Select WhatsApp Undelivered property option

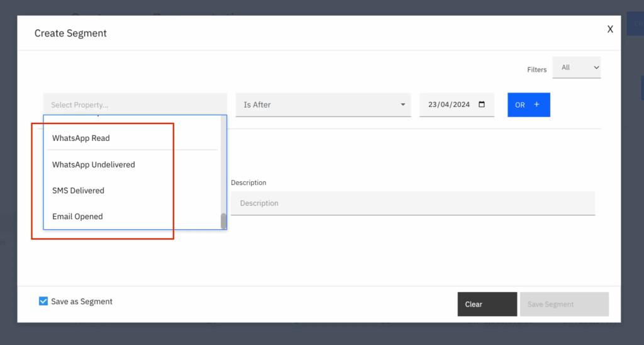coord(94,164)
